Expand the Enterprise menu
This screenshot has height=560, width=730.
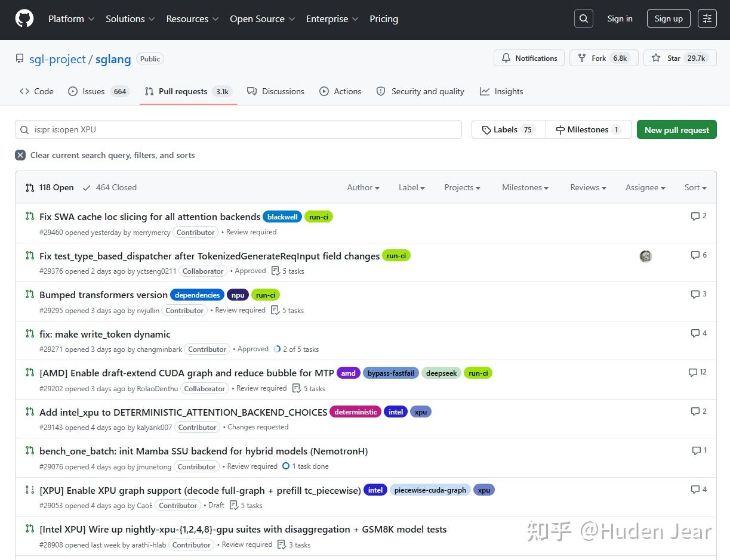[332, 18]
